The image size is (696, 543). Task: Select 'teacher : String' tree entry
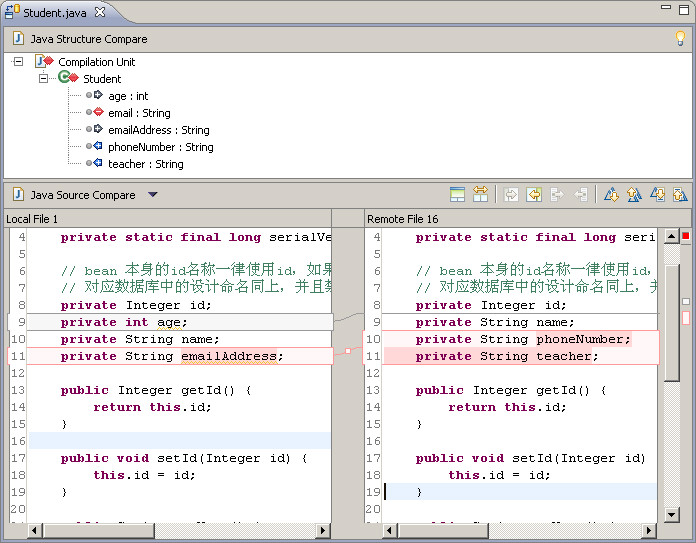click(145, 164)
